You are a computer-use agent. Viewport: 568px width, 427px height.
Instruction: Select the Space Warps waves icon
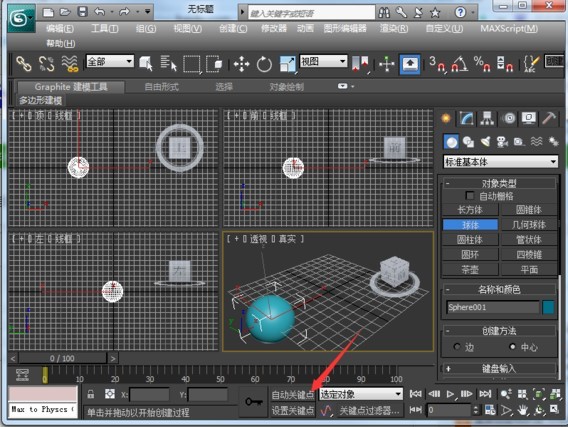(x=536, y=142)
